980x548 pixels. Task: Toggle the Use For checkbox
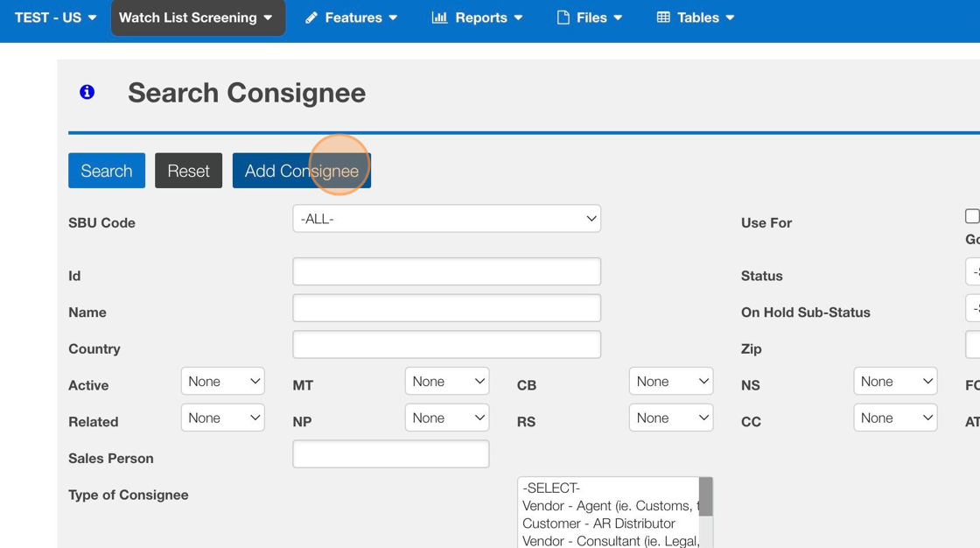971,216
